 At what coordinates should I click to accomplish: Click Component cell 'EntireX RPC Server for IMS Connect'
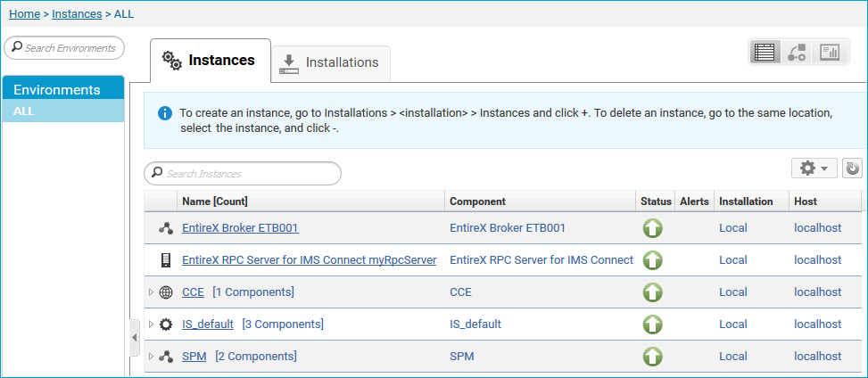pos(541,260)
